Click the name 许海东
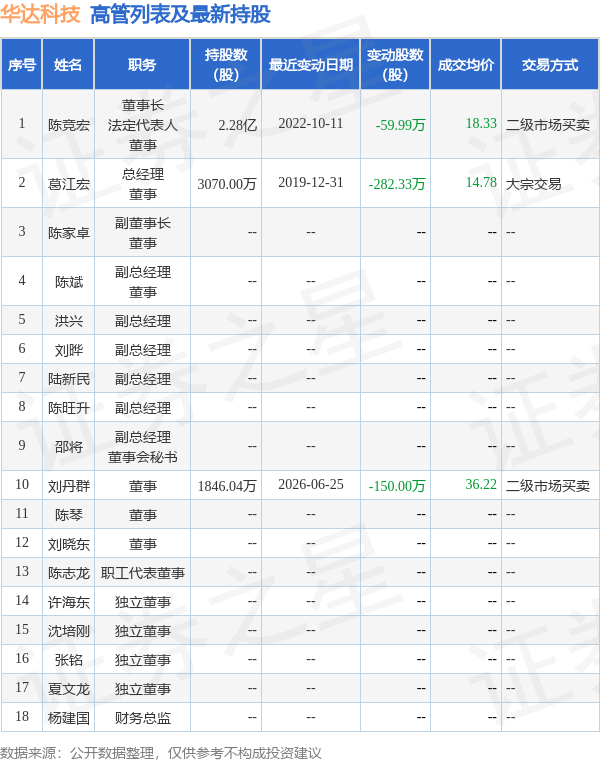Viewport: 600px width, 762px height. point(69,603)
